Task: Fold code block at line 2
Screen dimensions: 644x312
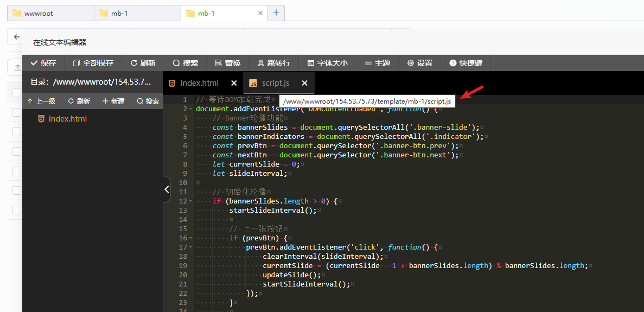Action: [191, 110]
